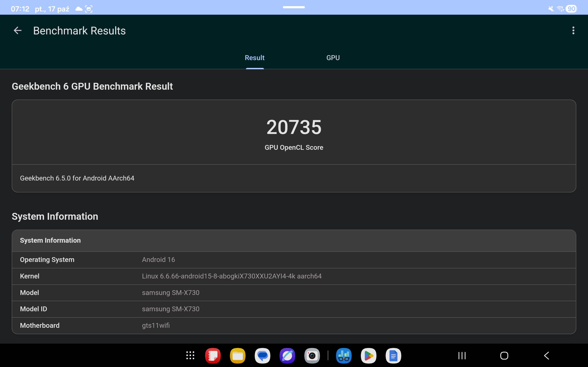Go back using the header arrow

click(x=17, y=31)
